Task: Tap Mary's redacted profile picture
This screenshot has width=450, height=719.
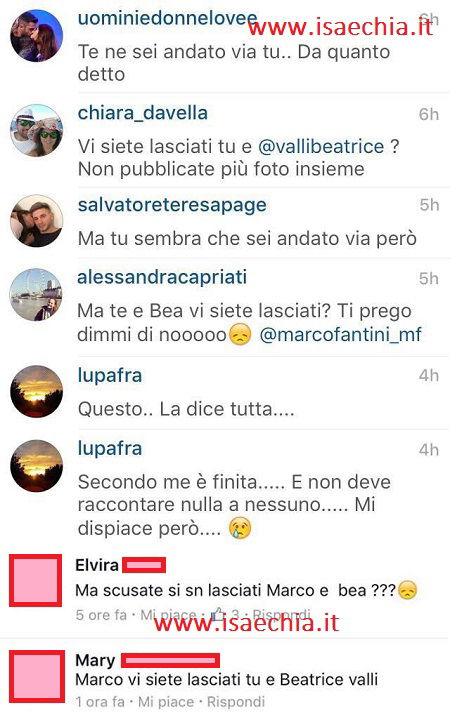Action: [x=37, y=676]
